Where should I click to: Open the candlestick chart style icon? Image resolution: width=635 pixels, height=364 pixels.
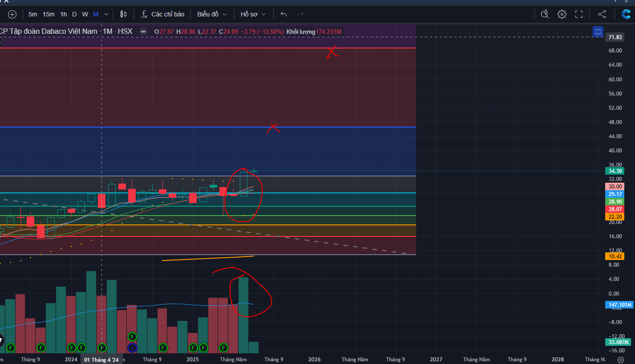tap(124, 14)
